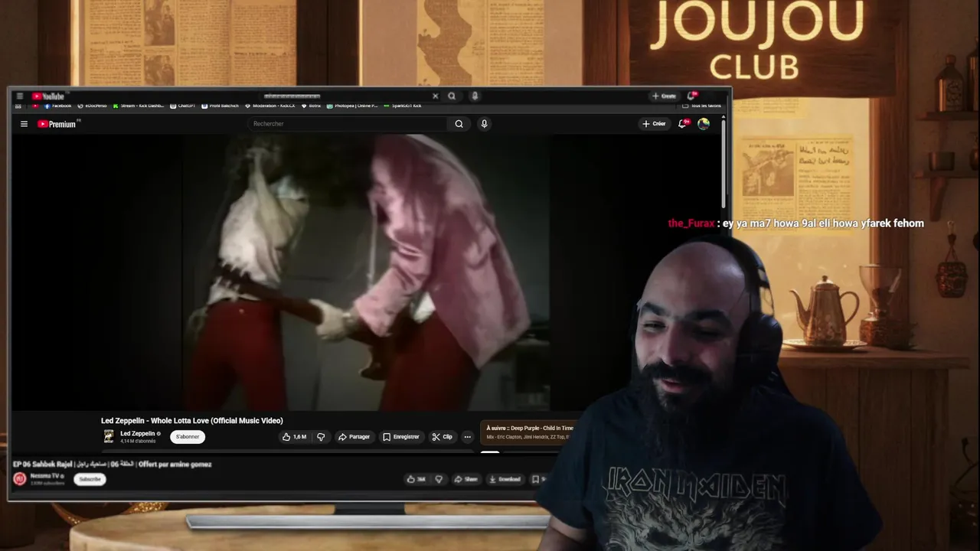This screenshot has width=980, height=551.
Task: Open the outer YouTube hamburger menu
Action: 19,96
